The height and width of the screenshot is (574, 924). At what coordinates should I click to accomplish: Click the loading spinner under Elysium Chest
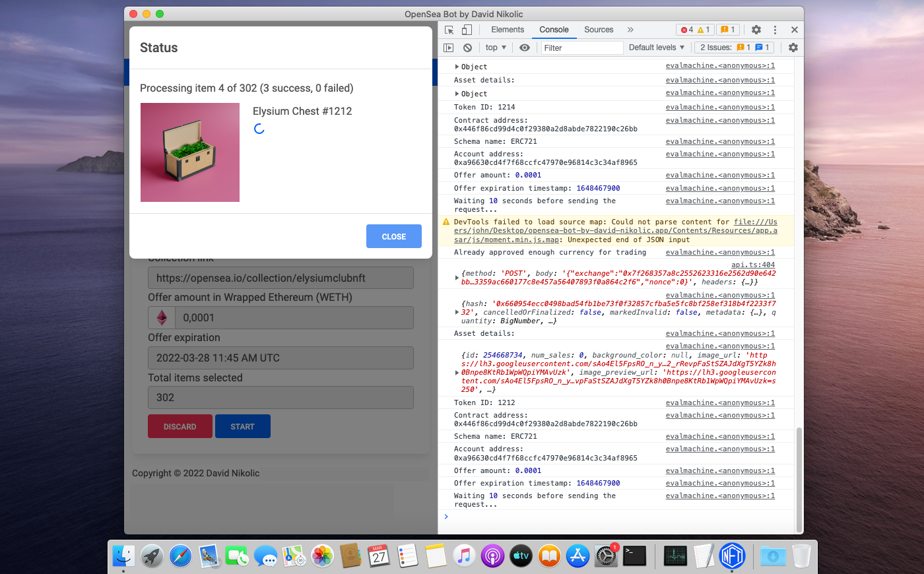tap(259, 129)
